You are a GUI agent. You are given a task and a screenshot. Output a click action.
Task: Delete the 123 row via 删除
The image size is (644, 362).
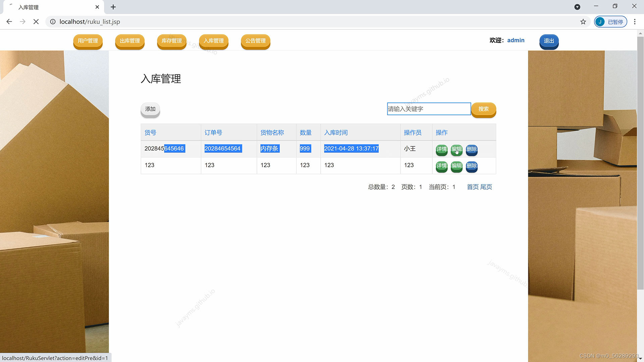[x=472, y=166]
